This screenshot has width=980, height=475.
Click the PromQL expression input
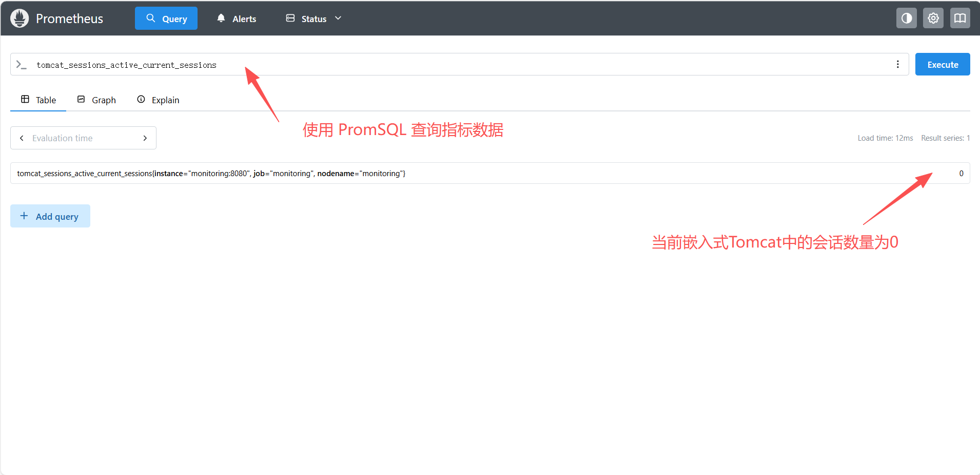(460, 65)
